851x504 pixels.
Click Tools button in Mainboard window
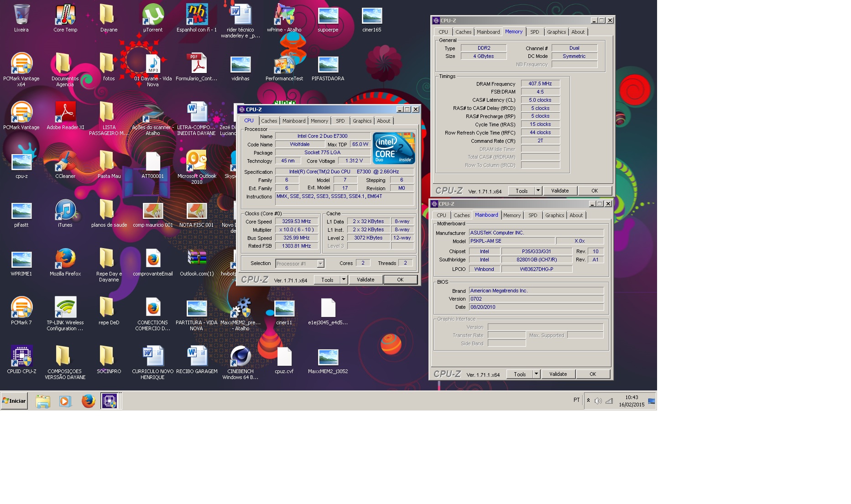[520, 374]
